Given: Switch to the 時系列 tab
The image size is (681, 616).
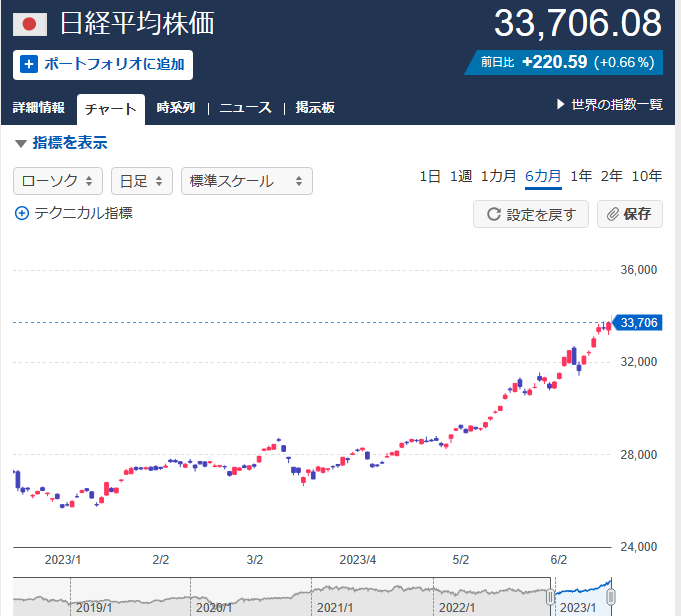Looking at the screenshot, I should [x=176, y=108].
